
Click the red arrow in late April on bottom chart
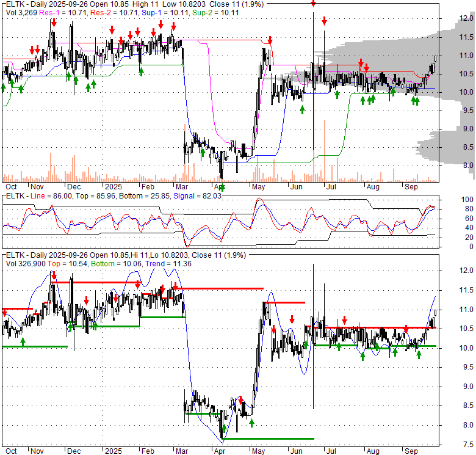[240, 400]
